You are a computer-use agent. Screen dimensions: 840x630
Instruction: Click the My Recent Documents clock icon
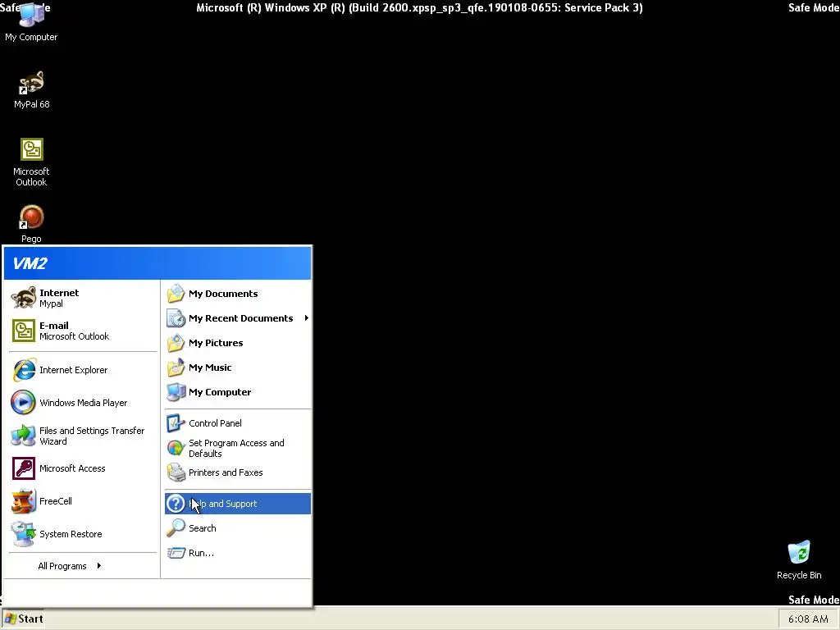click(176, 318)
